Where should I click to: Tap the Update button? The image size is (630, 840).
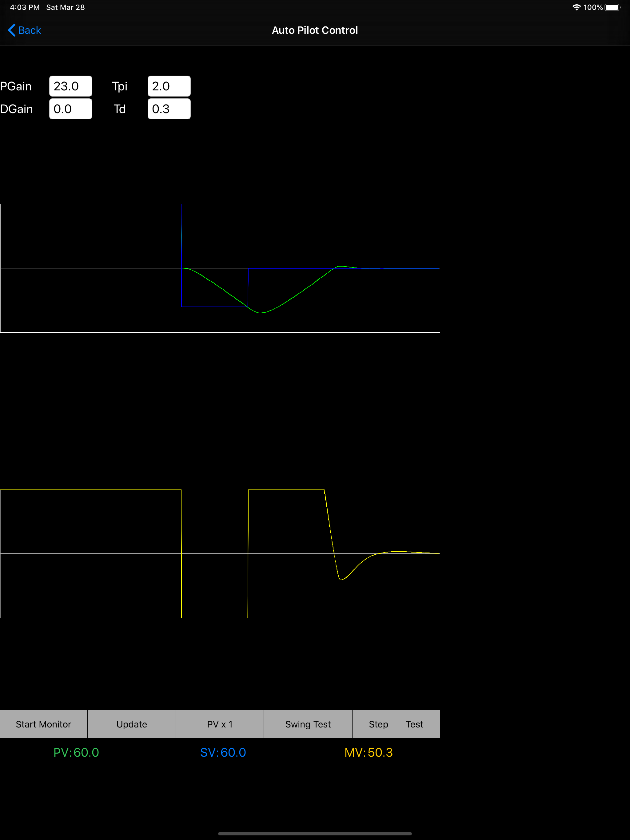coord(131,724)
